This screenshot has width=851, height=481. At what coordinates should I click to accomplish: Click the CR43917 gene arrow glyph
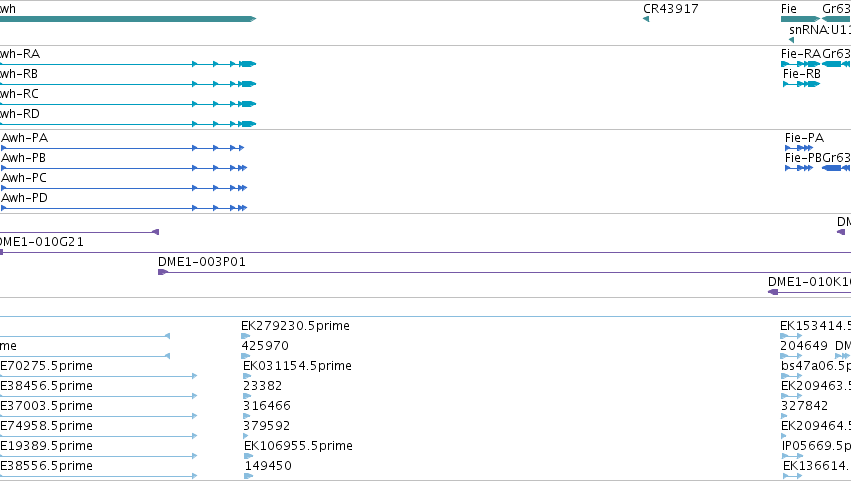tap(646, 19)
